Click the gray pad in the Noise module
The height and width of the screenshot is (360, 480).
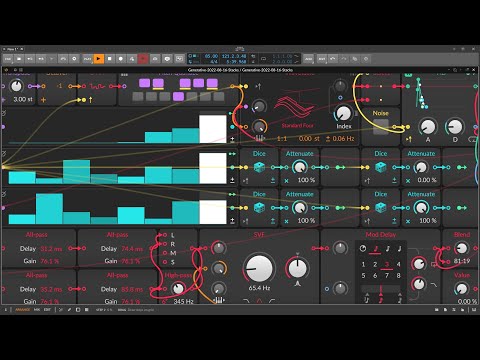click(x=380, y=127)
